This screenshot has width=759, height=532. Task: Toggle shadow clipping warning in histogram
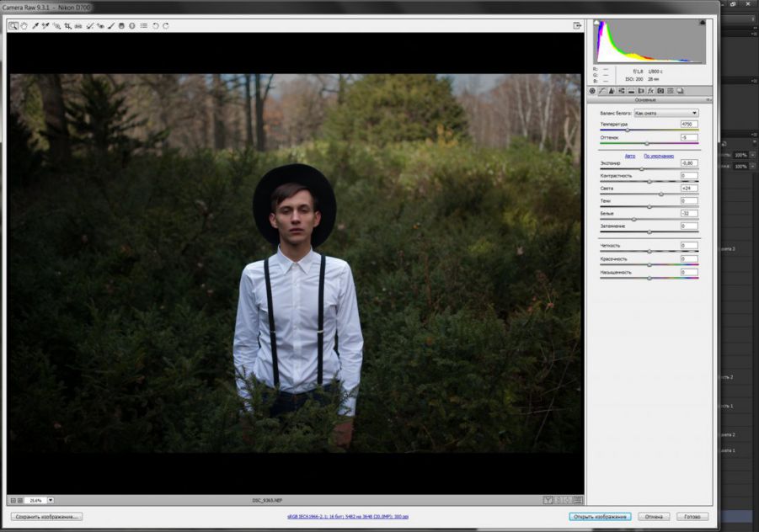597,24
